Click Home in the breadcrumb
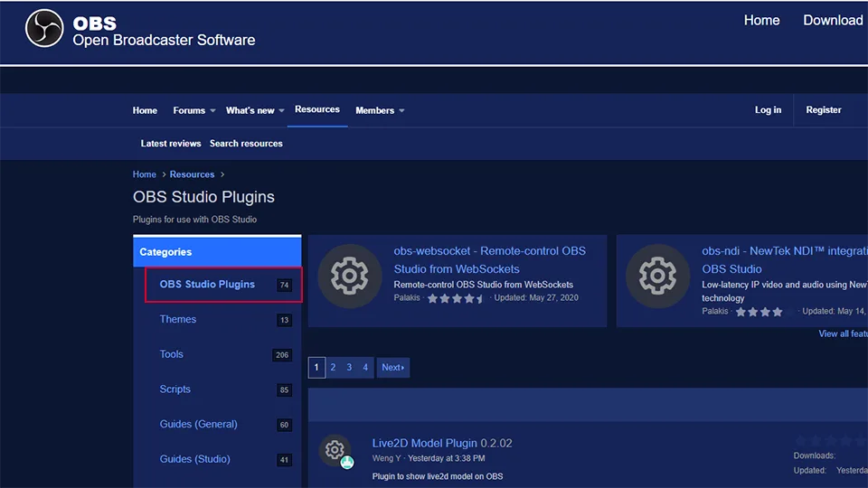Image resolution: width=868 pixels, height=488 pixels. [x=145, y=174]
